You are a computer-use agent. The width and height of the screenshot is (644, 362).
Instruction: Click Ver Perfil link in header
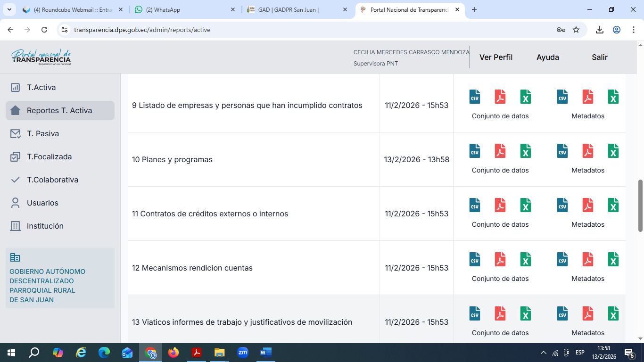click(496, 57)
